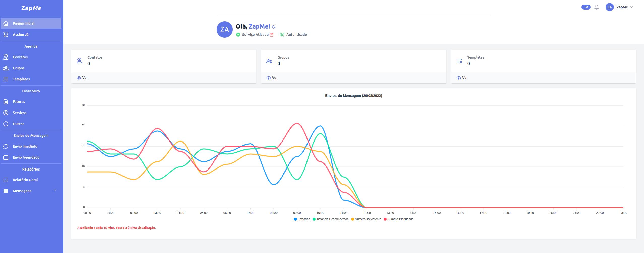The height and width of the screenshot is (253, 644).
Task: Open ZapMe user account dropdown
Action: tap(619, 7)
